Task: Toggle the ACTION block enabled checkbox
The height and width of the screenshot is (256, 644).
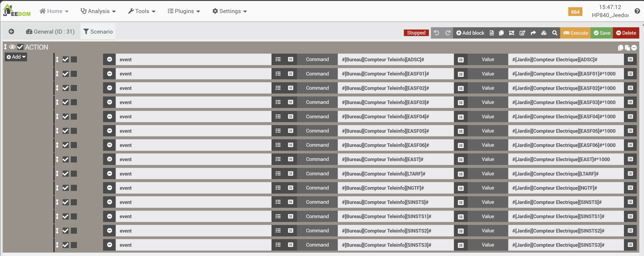Action: pyautogui.click(x=20, y=47)
